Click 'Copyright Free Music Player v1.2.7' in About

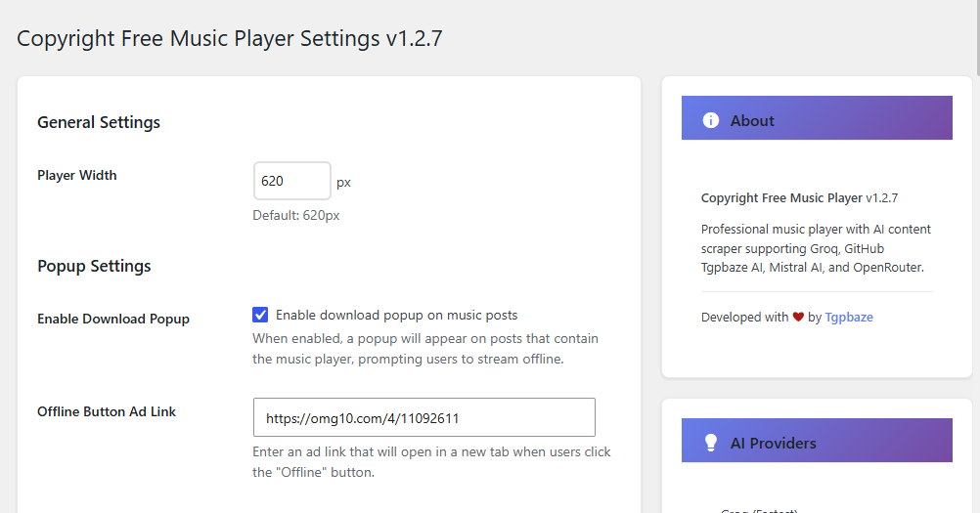pyautogui.click(x=799, y=197)
